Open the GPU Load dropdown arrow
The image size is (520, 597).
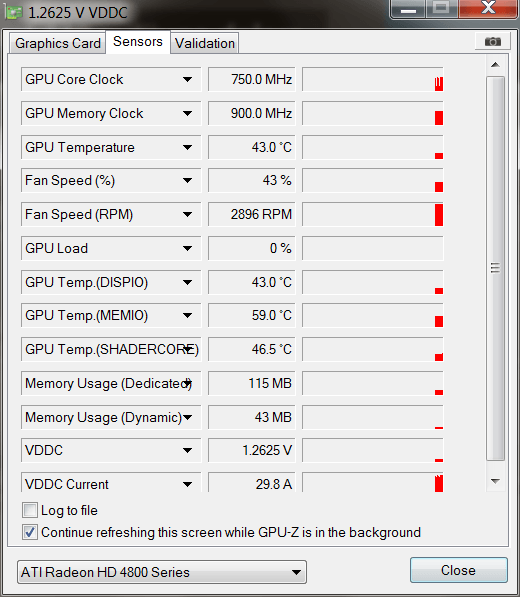point(187,249)
